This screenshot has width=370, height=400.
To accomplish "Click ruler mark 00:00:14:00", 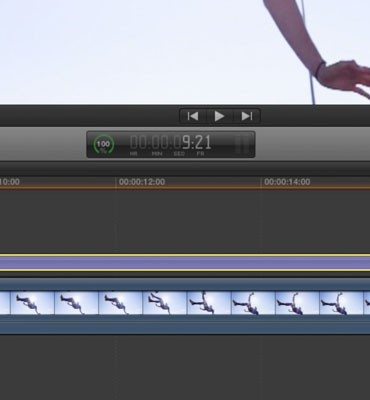I will tap(287, 182).
